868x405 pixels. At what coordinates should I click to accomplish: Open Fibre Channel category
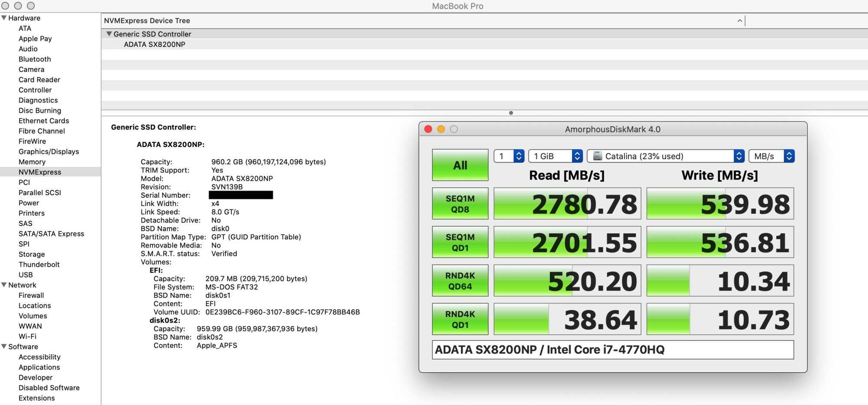[42, 131]
